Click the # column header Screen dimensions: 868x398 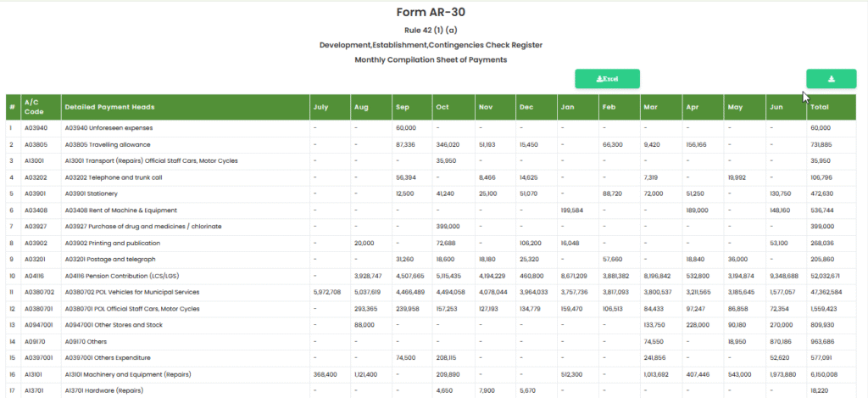coord(12,107)
